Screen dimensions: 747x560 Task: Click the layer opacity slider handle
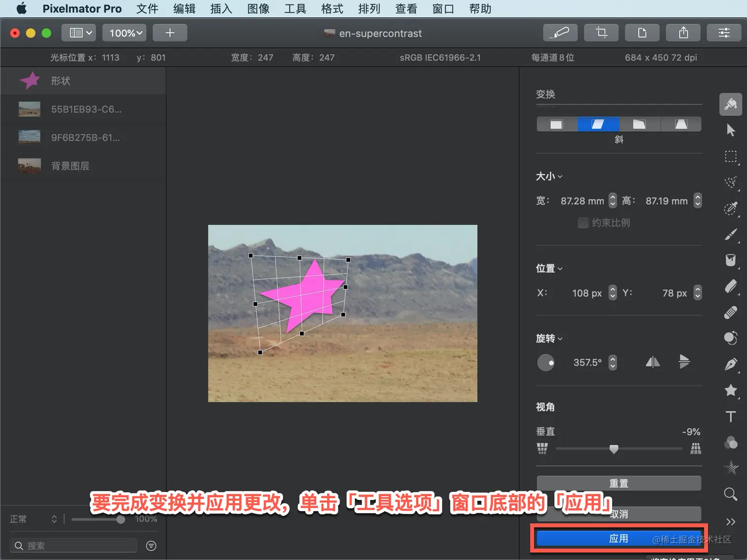pyautogui.click(x=121, y=519)
